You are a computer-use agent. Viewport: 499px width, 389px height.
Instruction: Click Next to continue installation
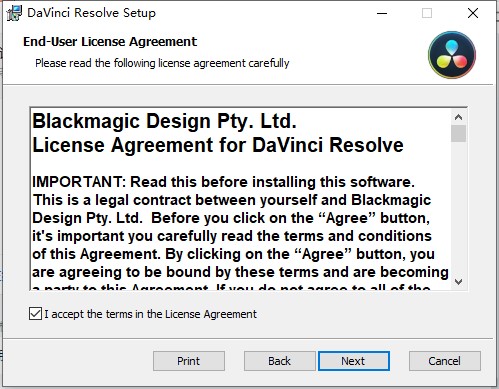click(354, 361)
